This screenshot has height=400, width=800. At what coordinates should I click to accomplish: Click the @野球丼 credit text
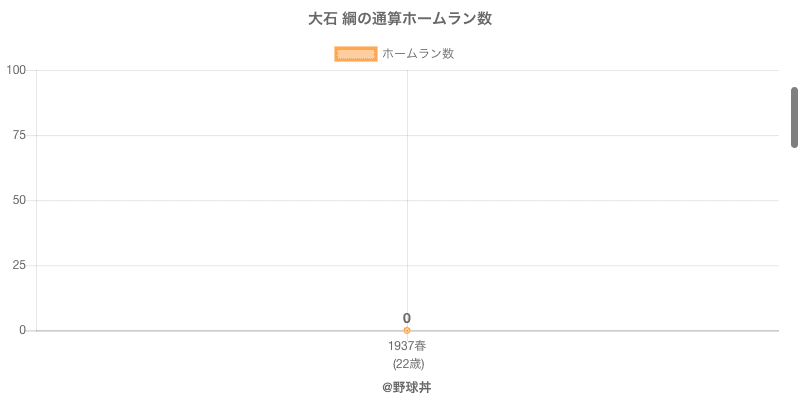pyautogui.click(x=407, y=387)
